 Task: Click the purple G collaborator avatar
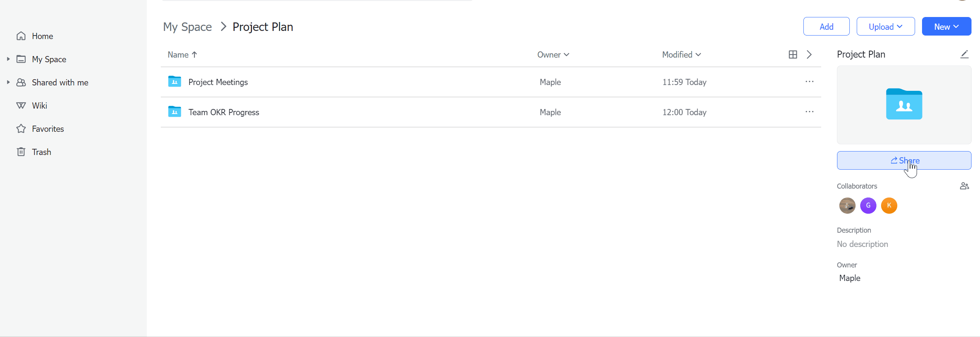click(x=868, y=205)
